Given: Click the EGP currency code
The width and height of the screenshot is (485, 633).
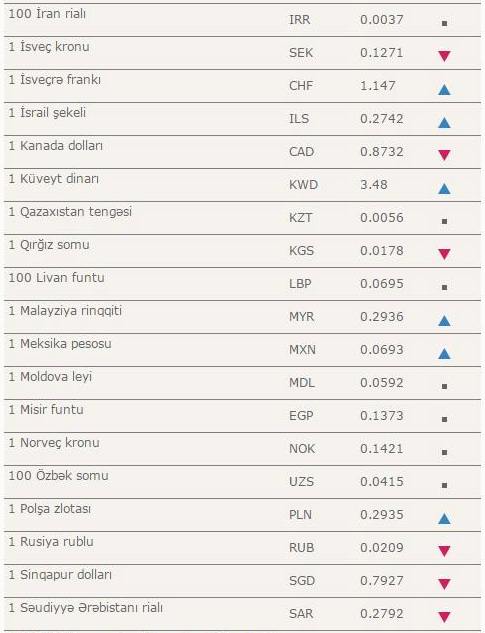Looking at the screenshot, I should click(x=301, y=415).
